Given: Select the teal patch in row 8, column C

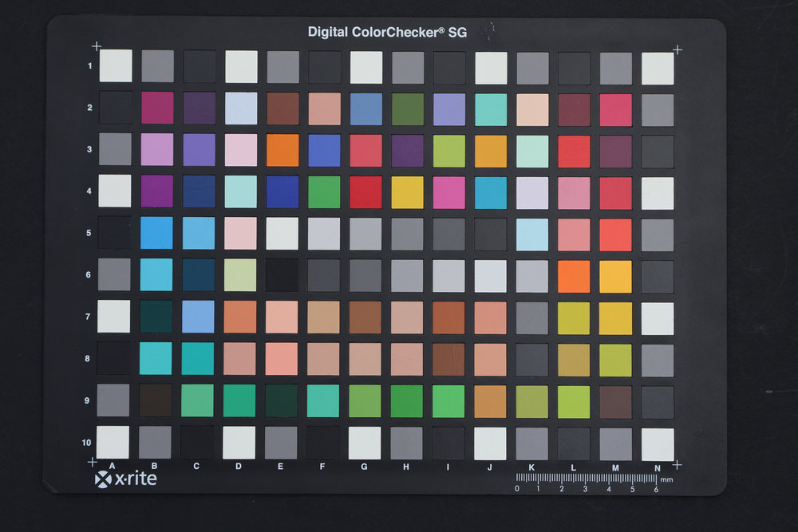Looking at the screenshot, I should pos(198,359).
